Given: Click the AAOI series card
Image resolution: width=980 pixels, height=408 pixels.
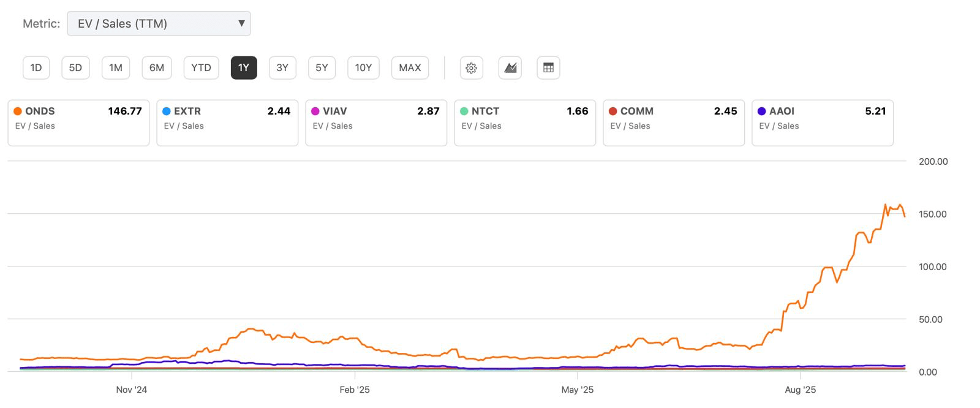Looking at the screenshot, I should [x=823, y=123].
